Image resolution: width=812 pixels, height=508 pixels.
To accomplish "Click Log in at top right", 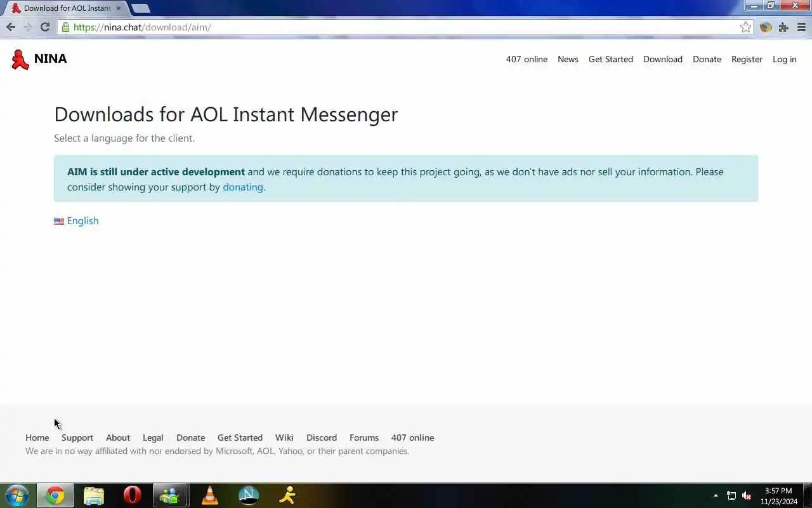I will coord(785,59).
